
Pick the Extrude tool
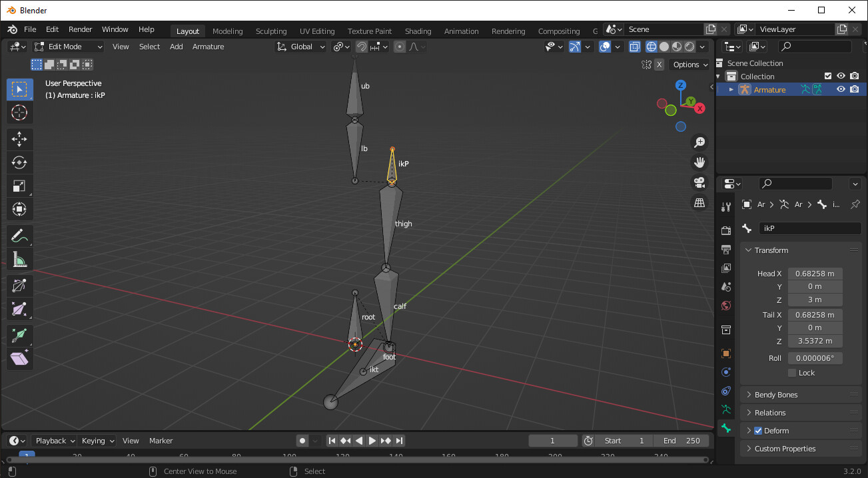click(19, 335)
